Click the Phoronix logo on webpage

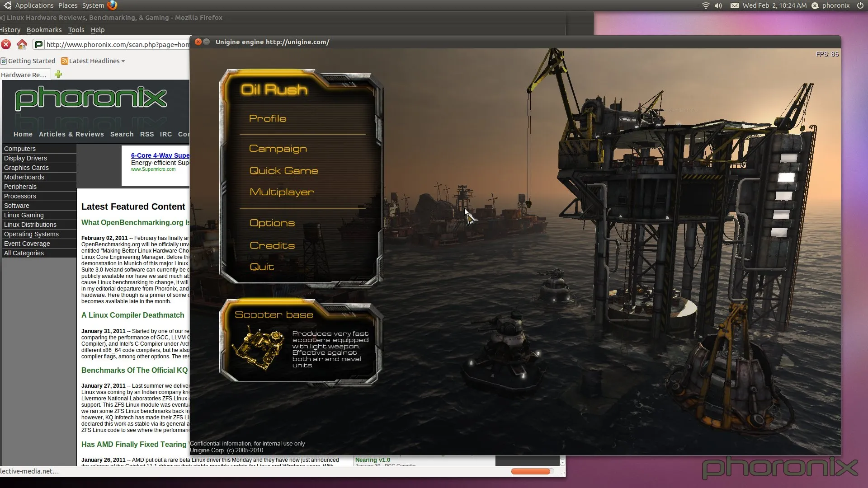(x=91, y=99)
